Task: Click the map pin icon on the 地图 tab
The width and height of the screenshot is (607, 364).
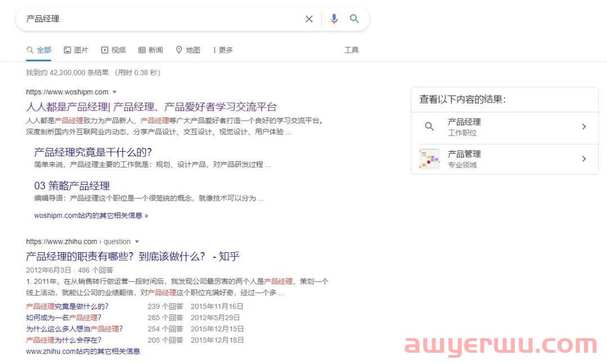Action: point(178,50)
